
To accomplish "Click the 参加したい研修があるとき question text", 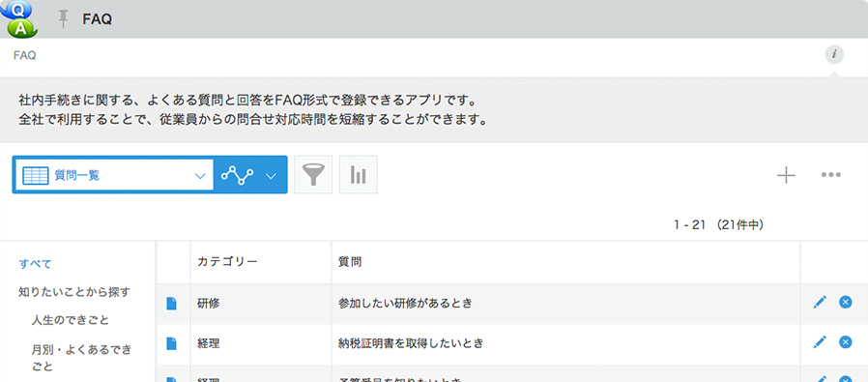I will tap(405, 304).
